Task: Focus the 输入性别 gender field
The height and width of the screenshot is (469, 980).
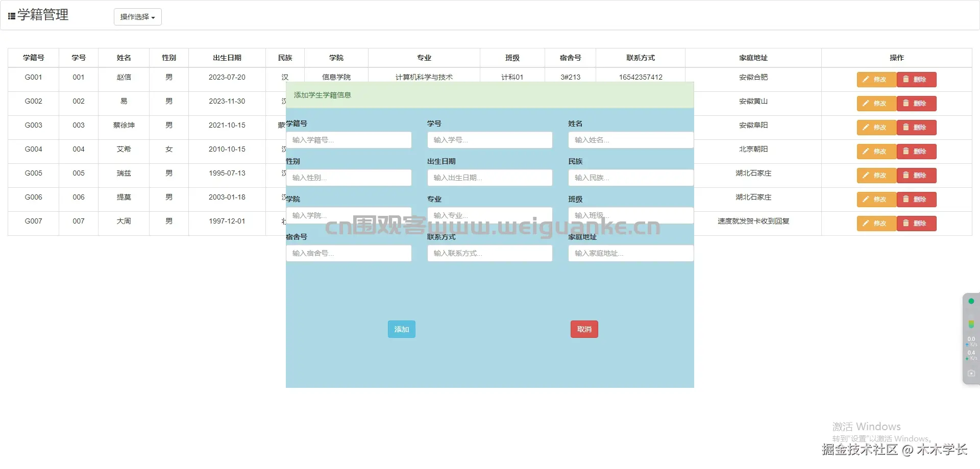Action: 349,178
